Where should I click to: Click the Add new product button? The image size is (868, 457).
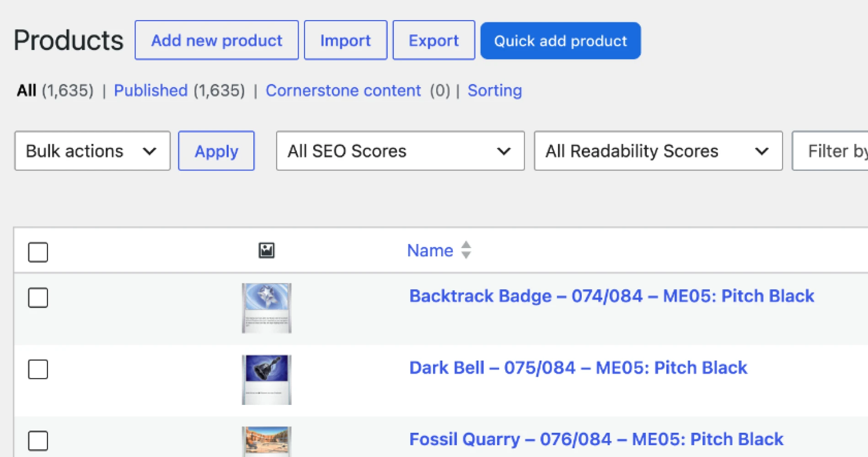[217, 40]
